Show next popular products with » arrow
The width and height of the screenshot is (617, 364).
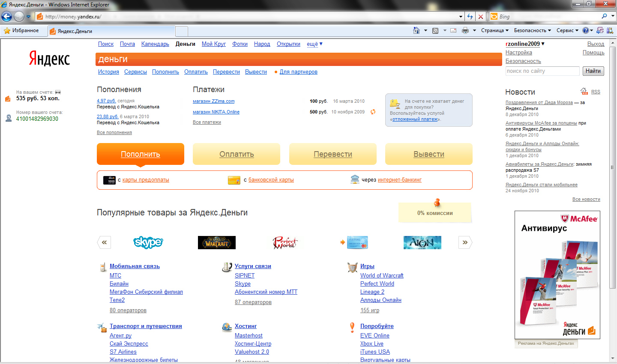[x=465, y=242]
